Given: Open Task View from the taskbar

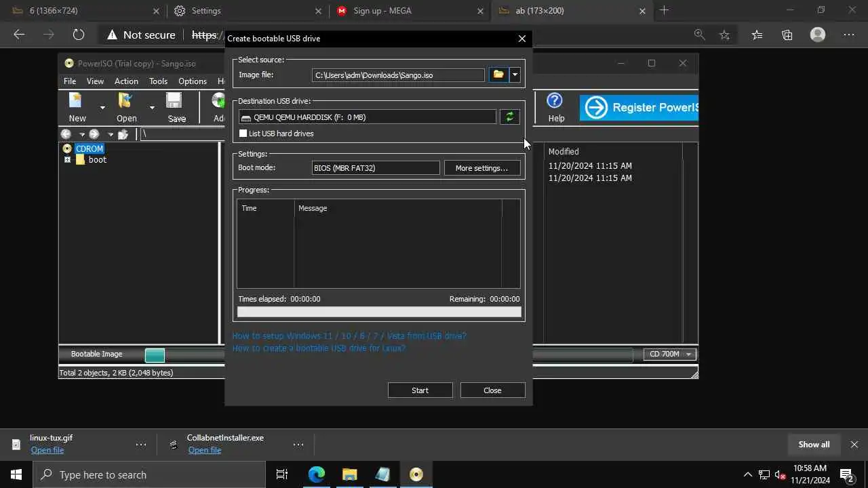Looking at the screenshot, I should [282, 474].
